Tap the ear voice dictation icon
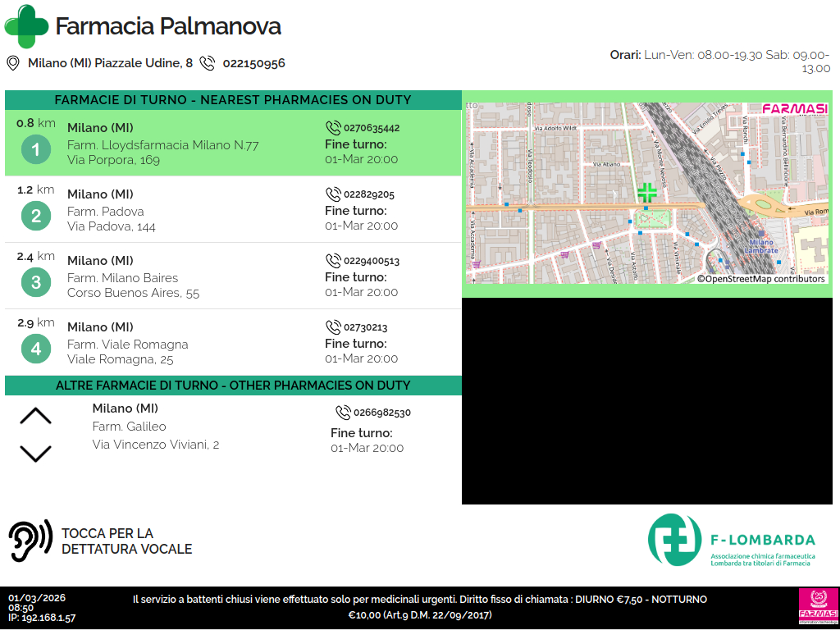The image size is (840, 630). (x=30, y=541)
